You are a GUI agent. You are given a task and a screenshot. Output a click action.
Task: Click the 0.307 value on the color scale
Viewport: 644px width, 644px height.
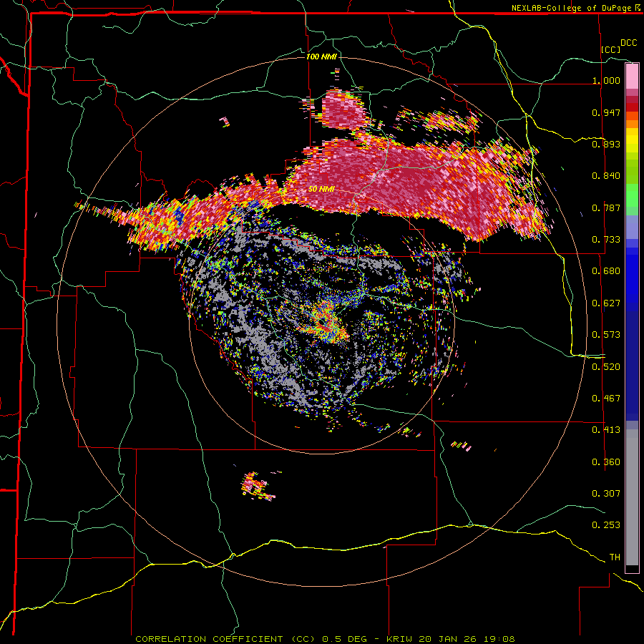(x=606, y=493)
